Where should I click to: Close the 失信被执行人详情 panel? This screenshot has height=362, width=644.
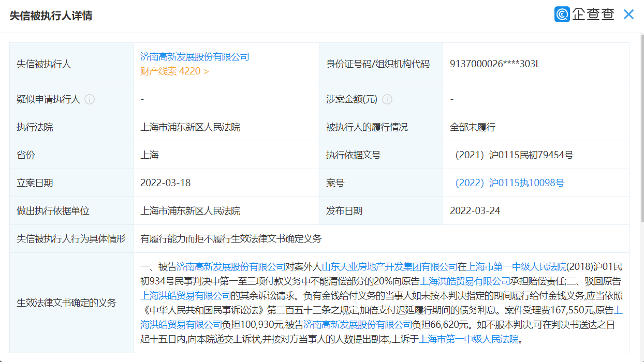point(628,14)
